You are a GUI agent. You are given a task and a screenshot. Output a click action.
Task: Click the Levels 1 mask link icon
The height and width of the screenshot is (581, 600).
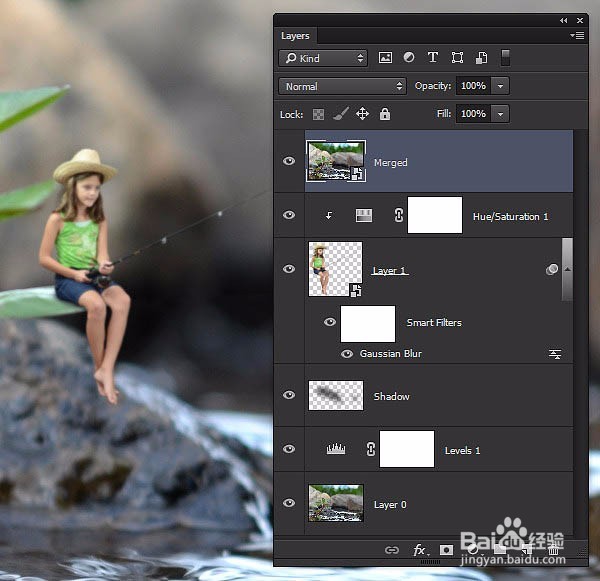pos(370,449)
